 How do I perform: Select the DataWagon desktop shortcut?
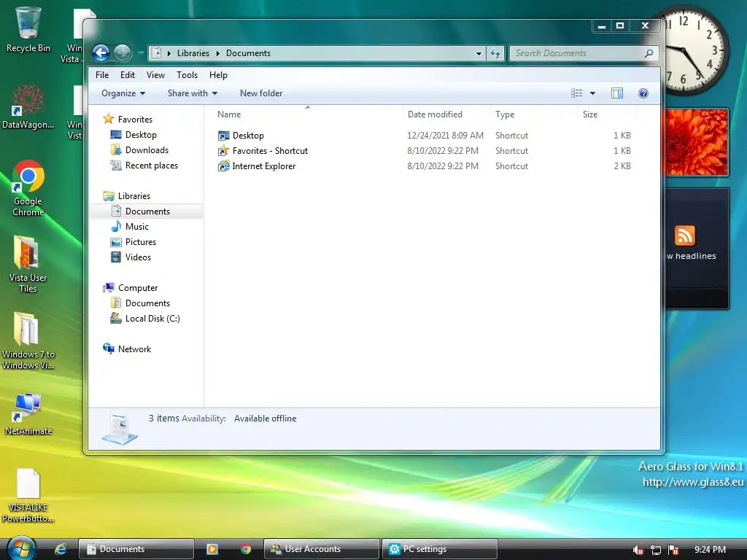click(28, 106)
